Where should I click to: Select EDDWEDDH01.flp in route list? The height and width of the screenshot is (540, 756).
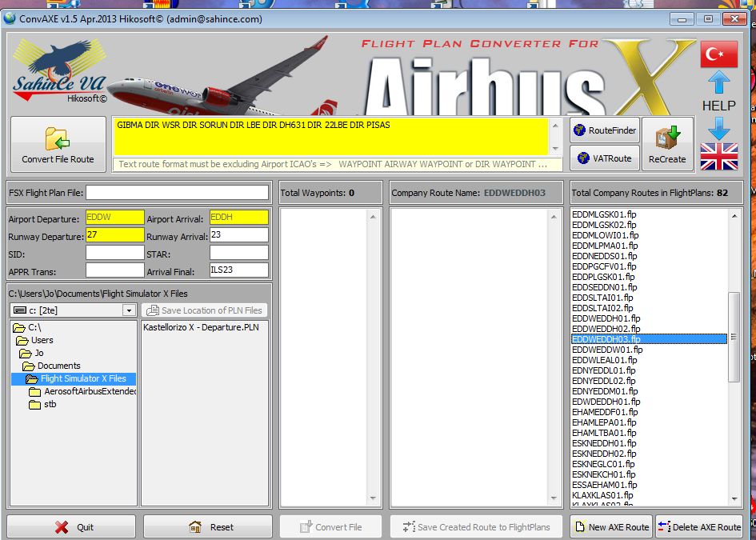606,318
